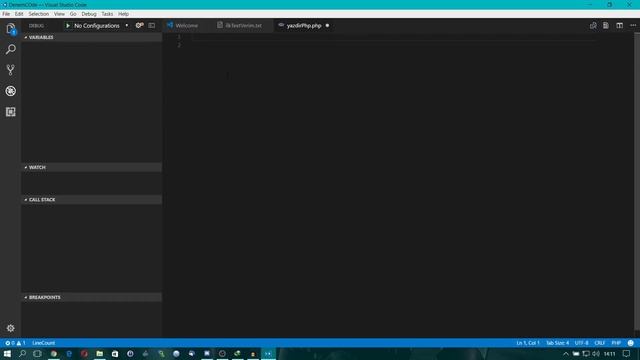Open the Tasks menu
The height and width of the screenshot is (360, 640).
(x=107, y=14)
